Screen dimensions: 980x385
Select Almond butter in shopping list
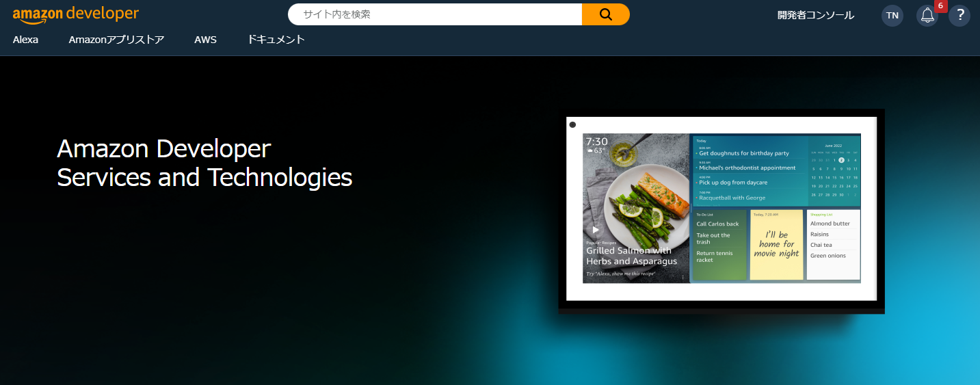coord(830,224)
